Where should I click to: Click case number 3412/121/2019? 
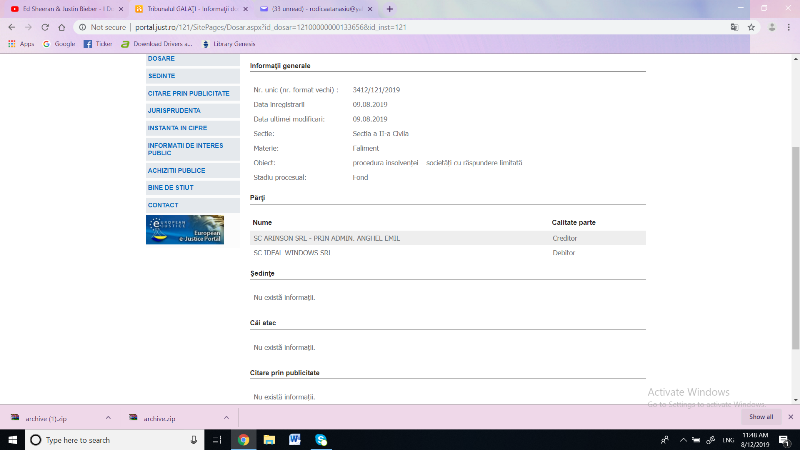pos(376,90)
